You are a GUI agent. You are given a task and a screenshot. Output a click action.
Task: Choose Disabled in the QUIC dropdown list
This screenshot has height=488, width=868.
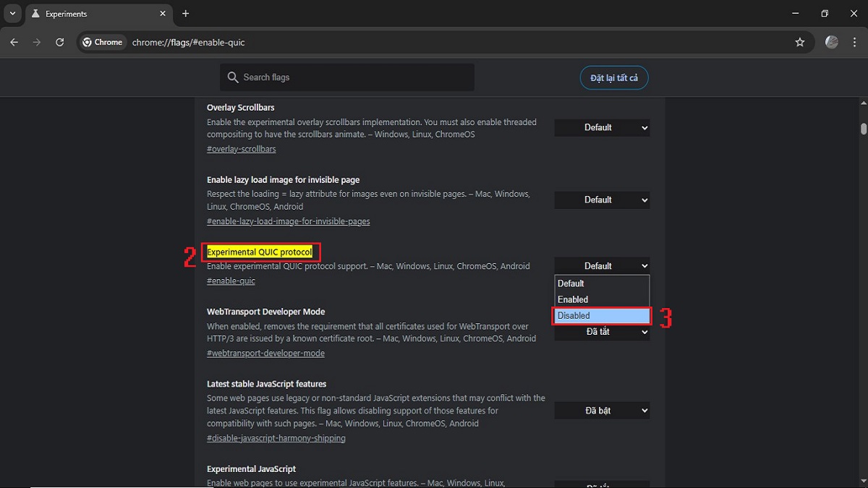(602, 316)
